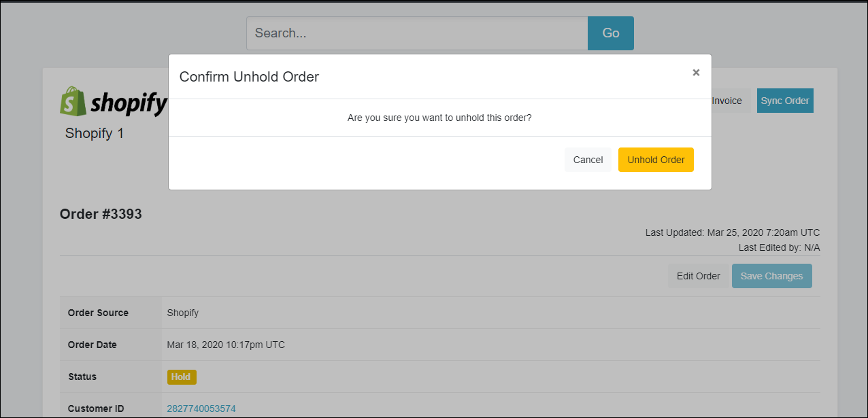This screenshot has height=418, width=868.
Task: Click the Edit Order button
Action: (698, 276)
